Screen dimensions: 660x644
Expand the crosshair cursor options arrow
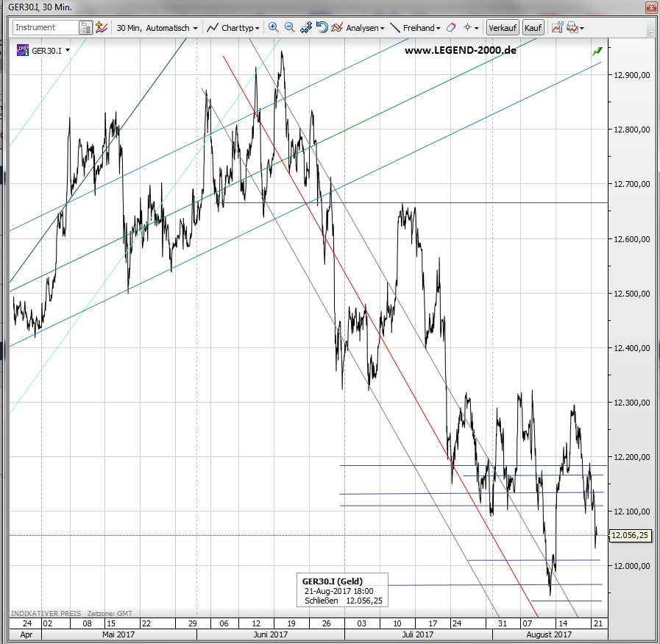pyautogui.click(x=477, y=28)
